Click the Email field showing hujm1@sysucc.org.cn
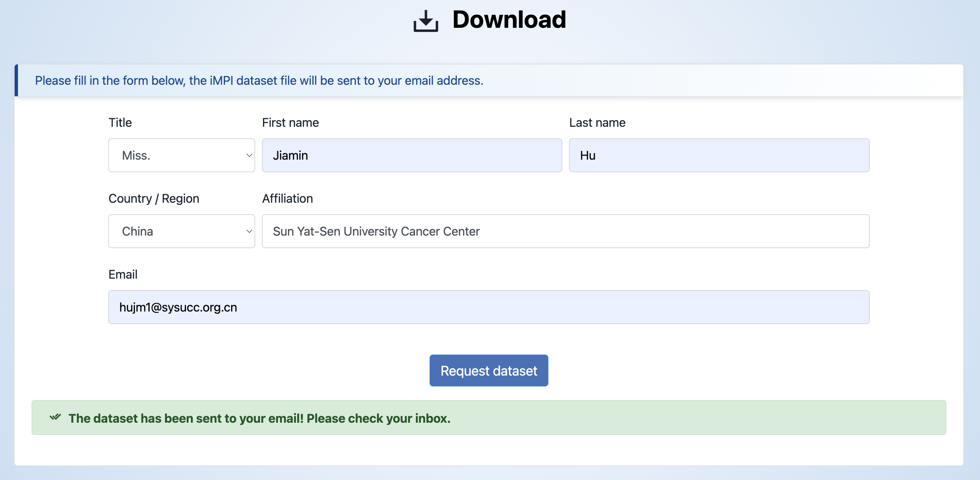 coord(489,307)
